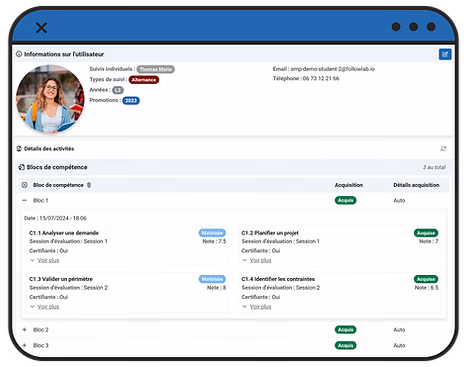Click 'Note : 6.5' in C1.4 card

426,288
